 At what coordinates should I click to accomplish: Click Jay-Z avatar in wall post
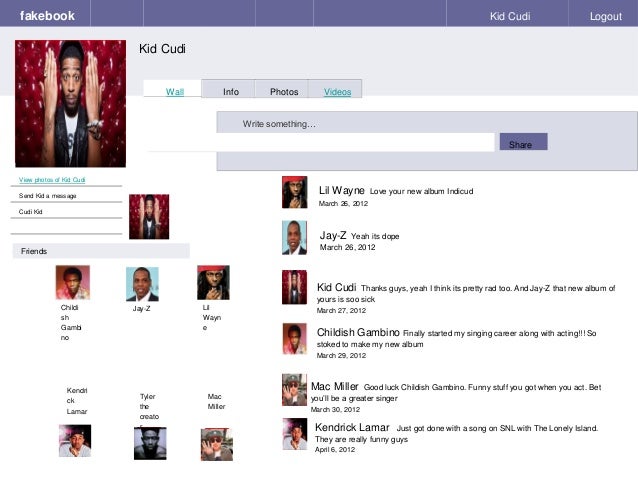(295, 238)
